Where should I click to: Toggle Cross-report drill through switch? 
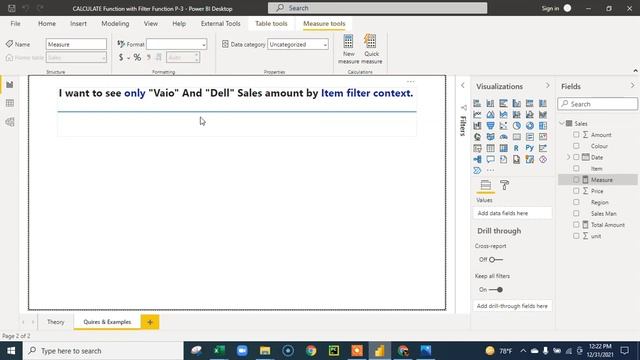coord(496,260)
